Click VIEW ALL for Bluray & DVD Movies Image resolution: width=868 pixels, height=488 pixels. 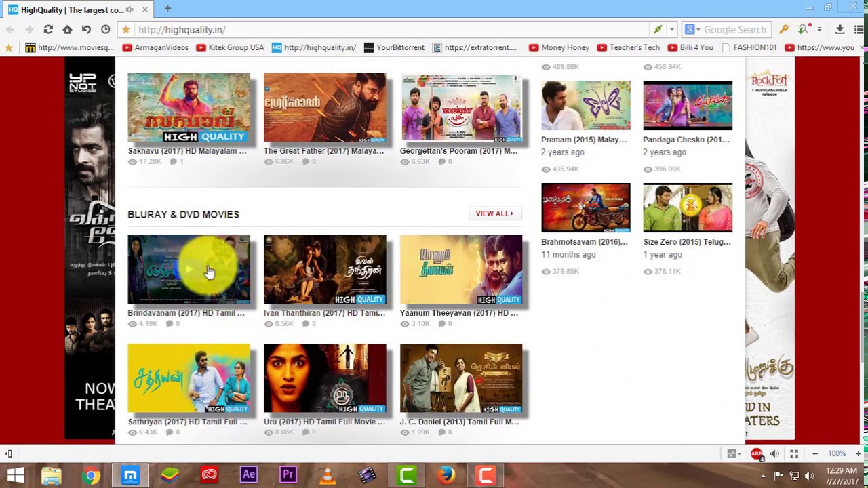(x=495, y=213)
